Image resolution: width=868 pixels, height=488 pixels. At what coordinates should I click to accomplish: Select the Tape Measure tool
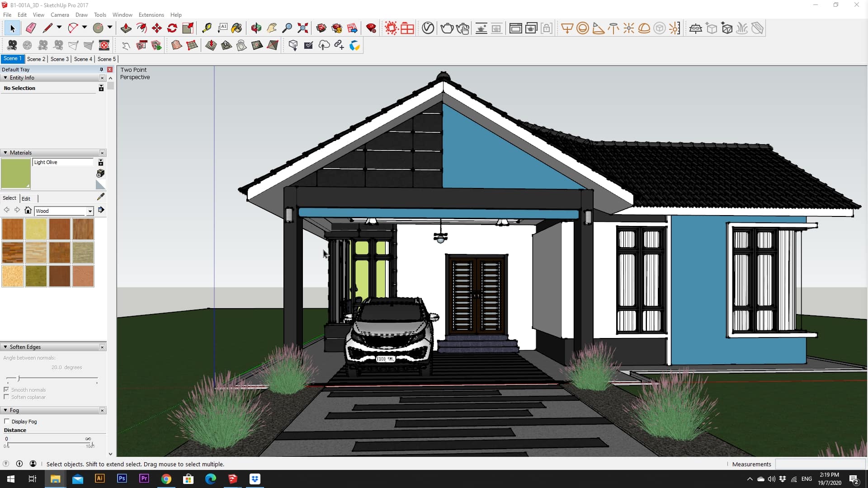[207, 28]
